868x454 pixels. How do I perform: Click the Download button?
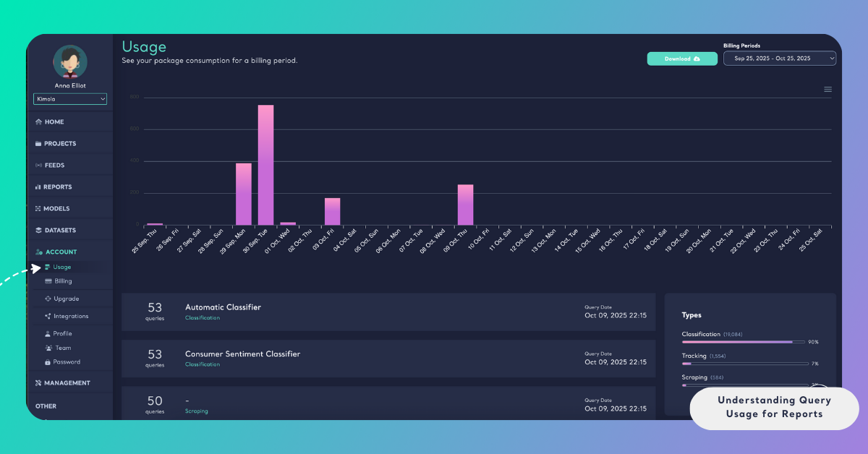pyautogui.click(x=681, y=59)
